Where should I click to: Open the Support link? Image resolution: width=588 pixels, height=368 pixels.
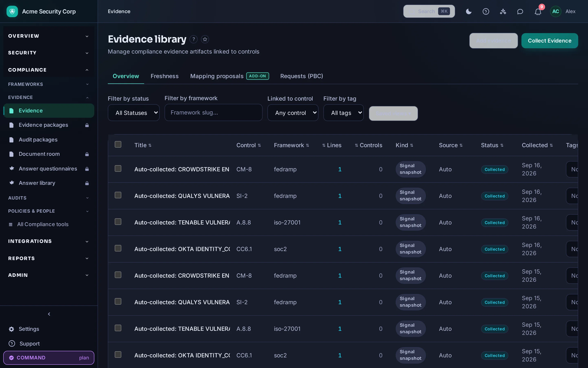tap(49, 344)
